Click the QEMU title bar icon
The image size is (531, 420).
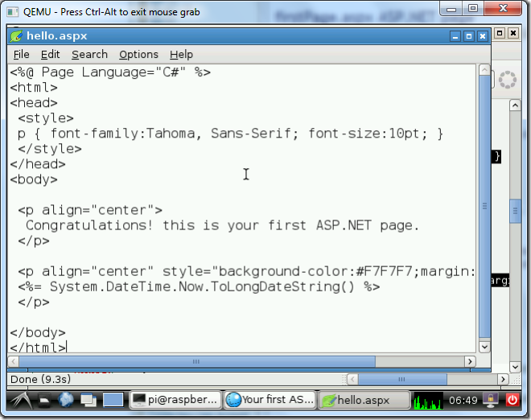[13, 12]
